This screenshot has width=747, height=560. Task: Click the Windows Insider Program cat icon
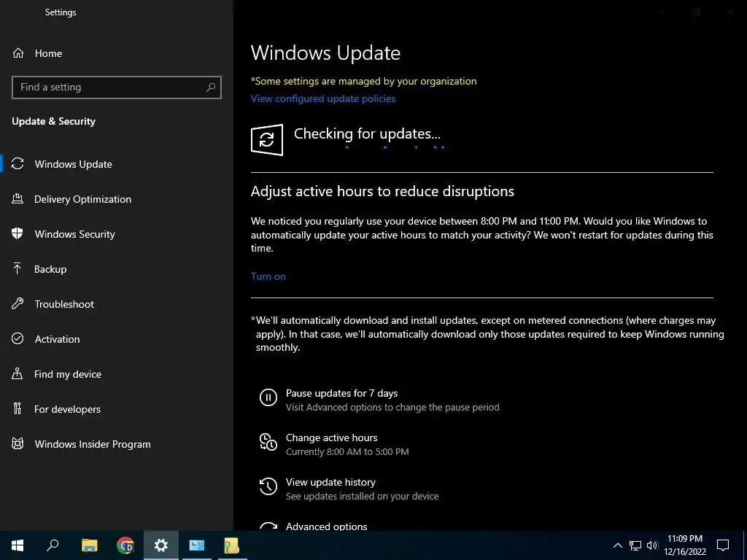18,444
